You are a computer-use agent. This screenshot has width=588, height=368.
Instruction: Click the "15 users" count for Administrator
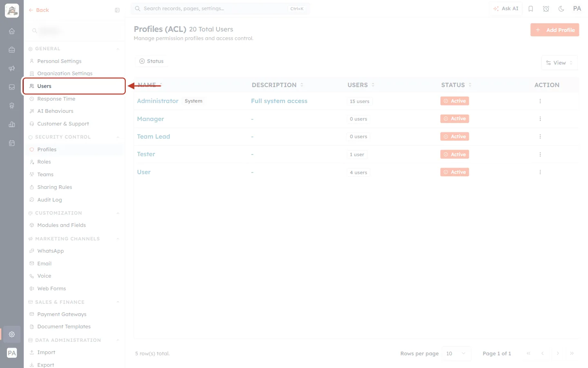click(x=359, y=101)
